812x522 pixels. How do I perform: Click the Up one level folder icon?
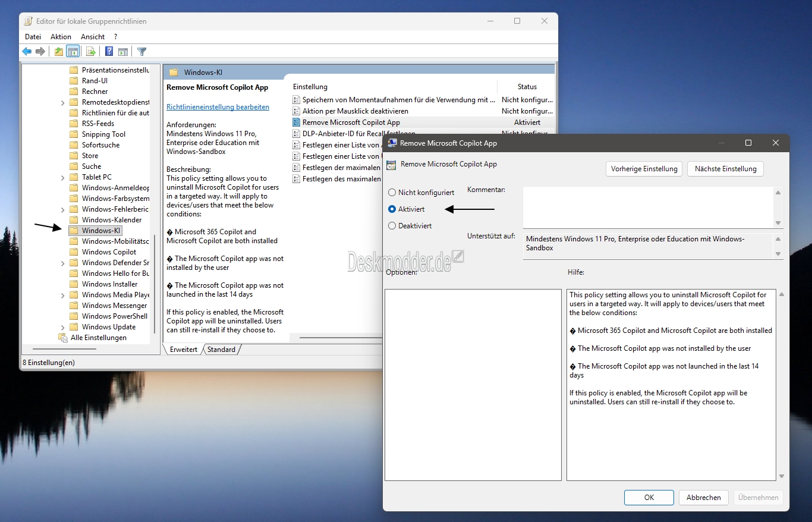pyautogui.click(x=59, y=52)
